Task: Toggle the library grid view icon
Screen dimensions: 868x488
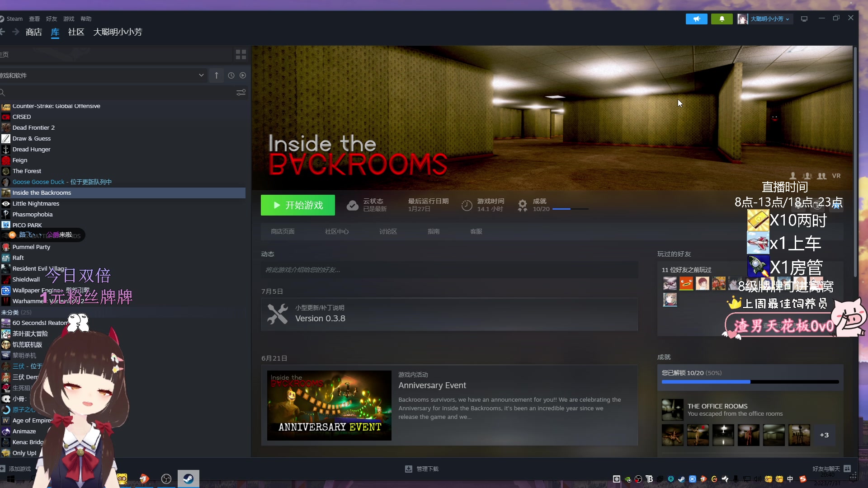Action: click(x=241, y=55)
